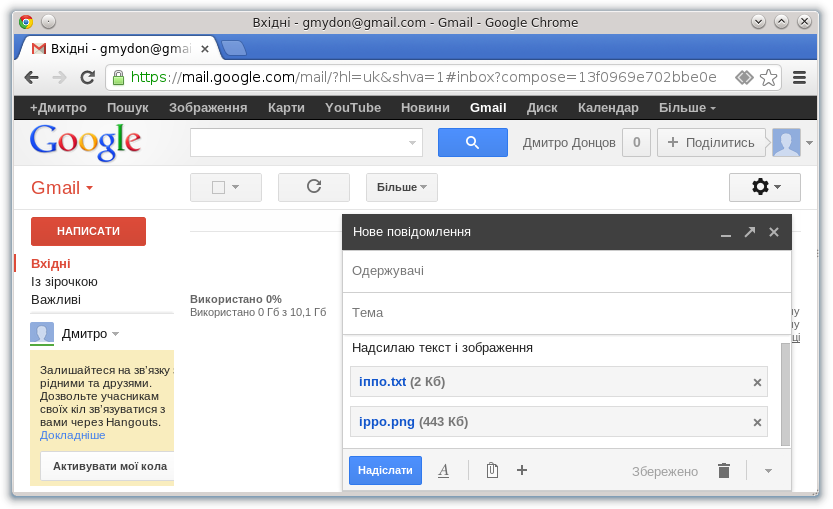Open more compose options dropdown arrow
The height and width of the screenshot is (509, 833).
tap(768, 471)
